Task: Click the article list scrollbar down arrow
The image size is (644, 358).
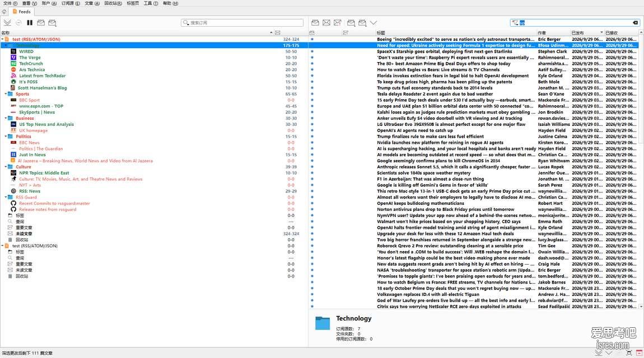Action: tap(641, 307)
